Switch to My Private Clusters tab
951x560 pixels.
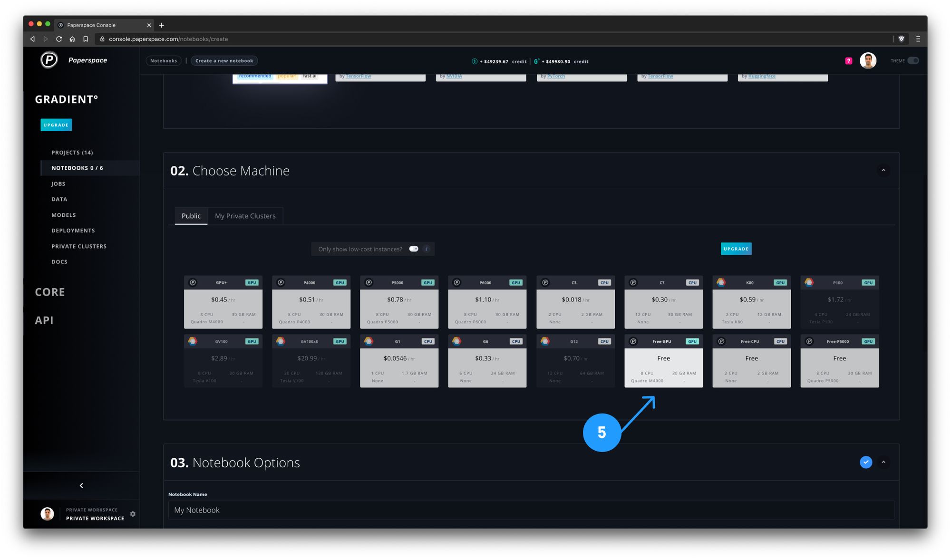tap(245, 216)
